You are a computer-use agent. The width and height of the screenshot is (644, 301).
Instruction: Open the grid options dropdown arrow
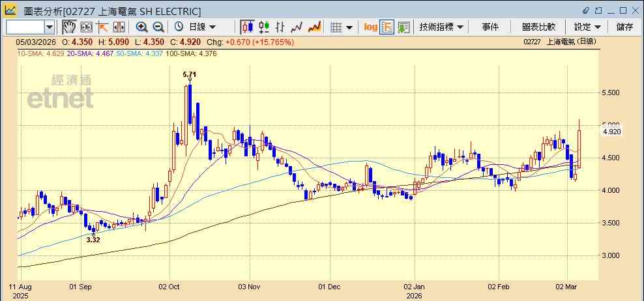pos(349,27)
